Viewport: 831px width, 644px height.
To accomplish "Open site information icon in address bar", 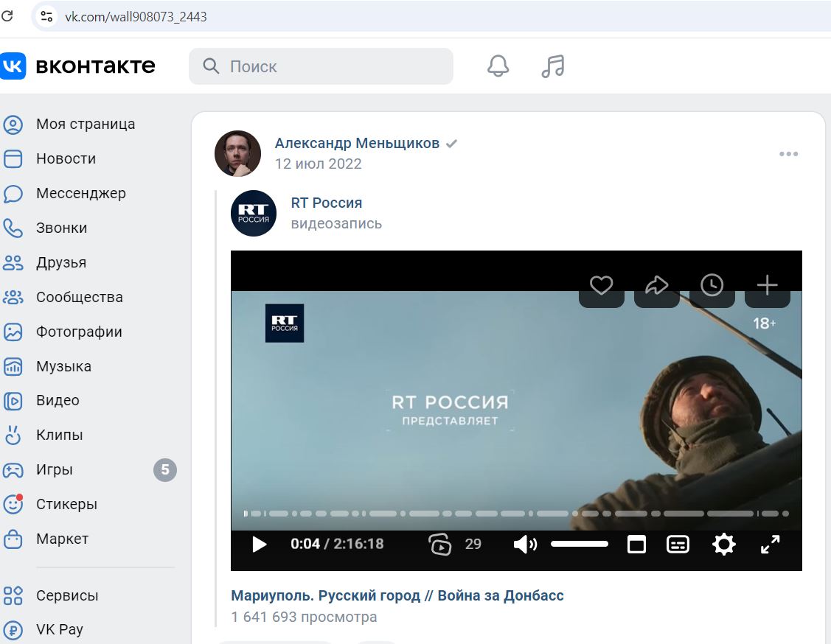I will click(x=46, y=16).
